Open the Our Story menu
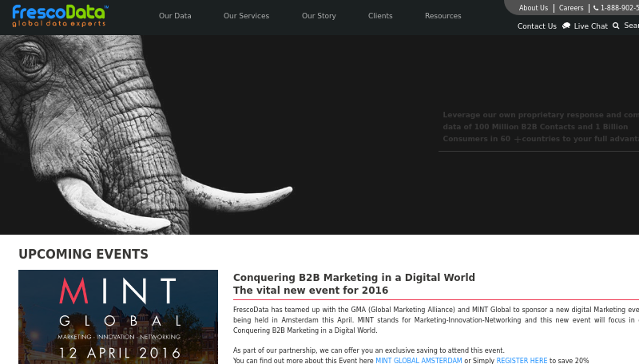Screen dimensions: 639x364 [x=319, y=16]
